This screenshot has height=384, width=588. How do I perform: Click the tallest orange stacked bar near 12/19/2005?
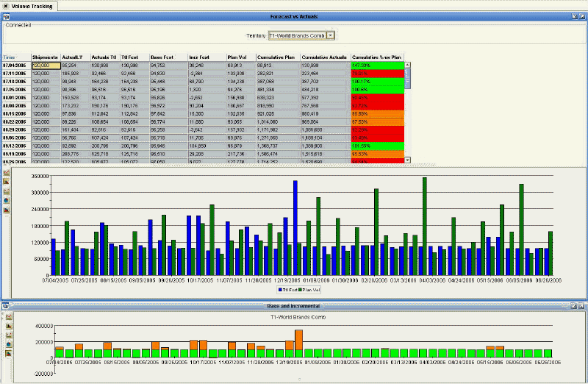coord(299,340)
